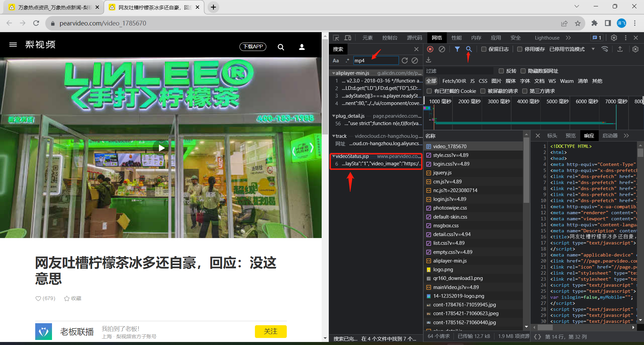Viewport: 644px width, 345px height.
Task: Enable the disable cache checkbox
Action: (x=520, y=49)
